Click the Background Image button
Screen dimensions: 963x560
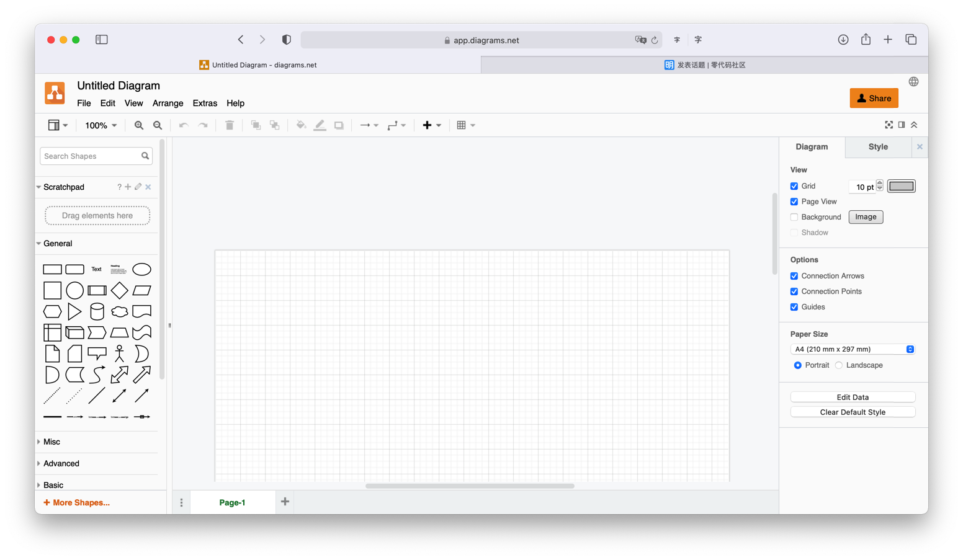coord(866,217)
